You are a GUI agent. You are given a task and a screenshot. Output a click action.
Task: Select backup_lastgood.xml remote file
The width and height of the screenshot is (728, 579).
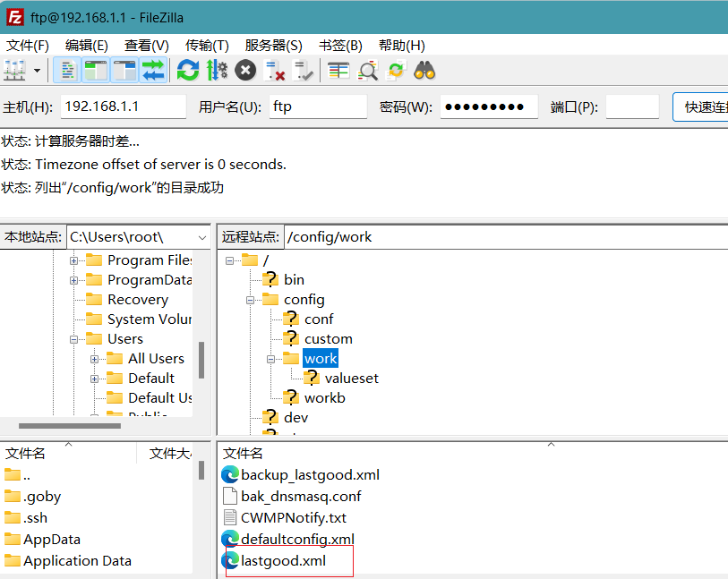310,474
